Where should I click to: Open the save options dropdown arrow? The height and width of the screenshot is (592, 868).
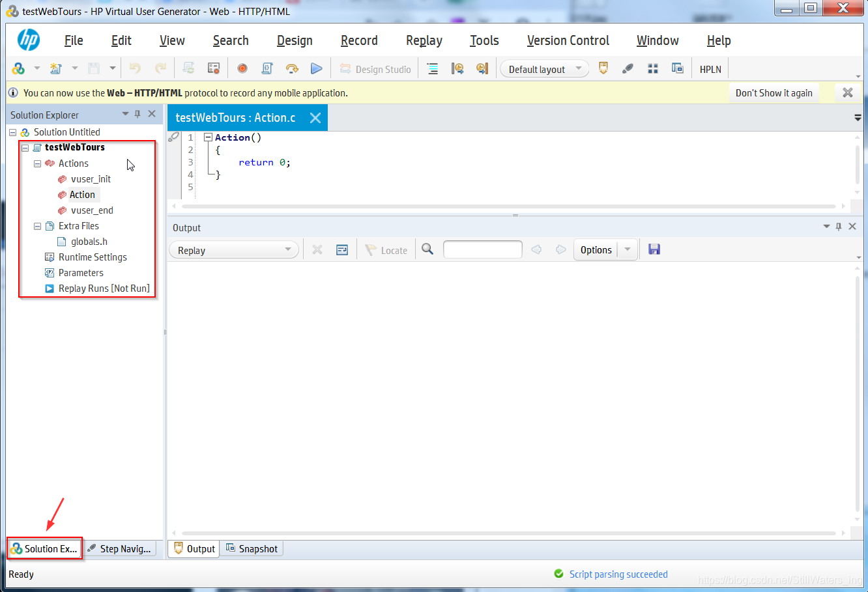point(112,68)
